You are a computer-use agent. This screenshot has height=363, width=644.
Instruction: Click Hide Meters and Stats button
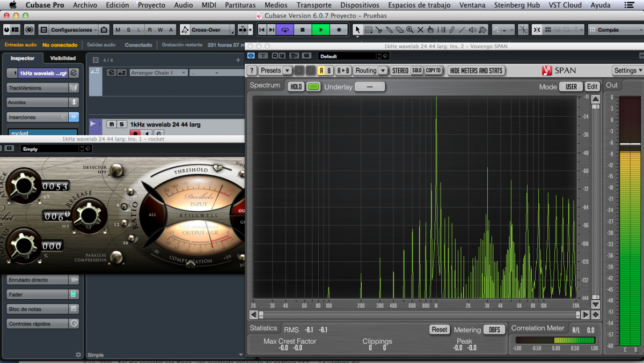pos(476,71)
